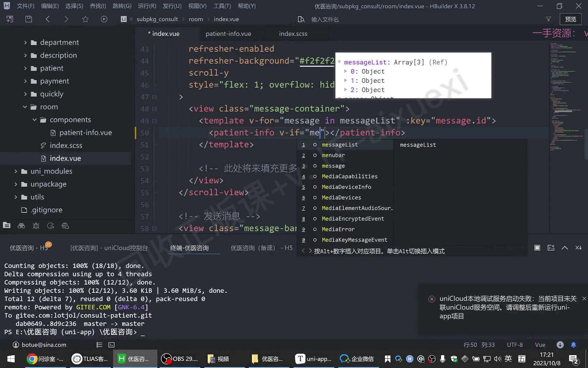The height and width of the screenshot is (368, 588).
Task: Click the notification bell in status bar
Action: click(x=574, y=345)
